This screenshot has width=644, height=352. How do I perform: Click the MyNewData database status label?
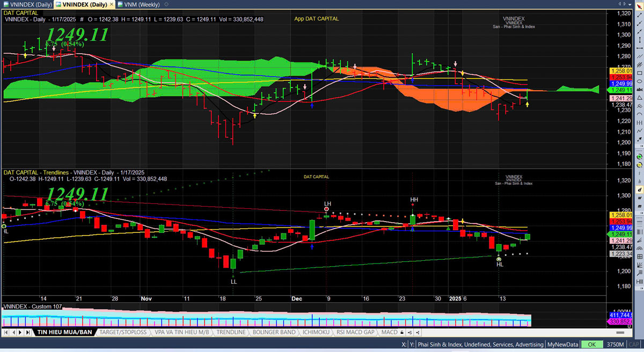point(562,344)
